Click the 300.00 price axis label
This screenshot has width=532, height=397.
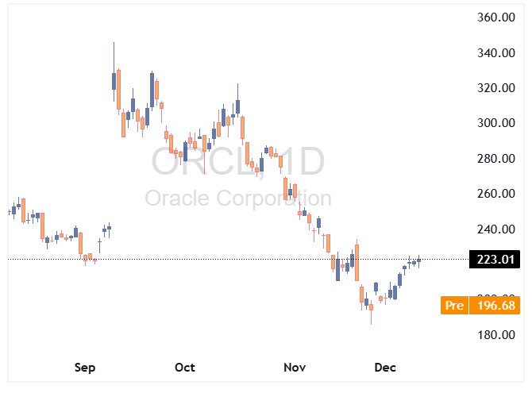(x=499, y=124)
